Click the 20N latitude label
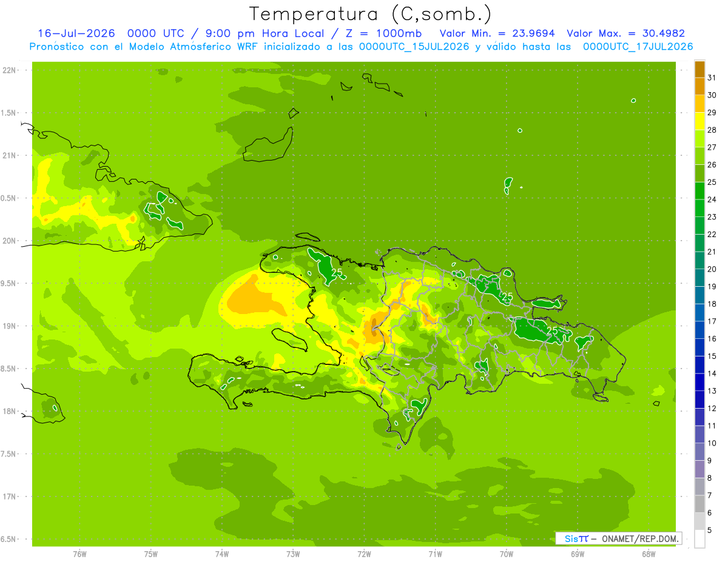Screen dimensions: 728x562 point(10,241)
